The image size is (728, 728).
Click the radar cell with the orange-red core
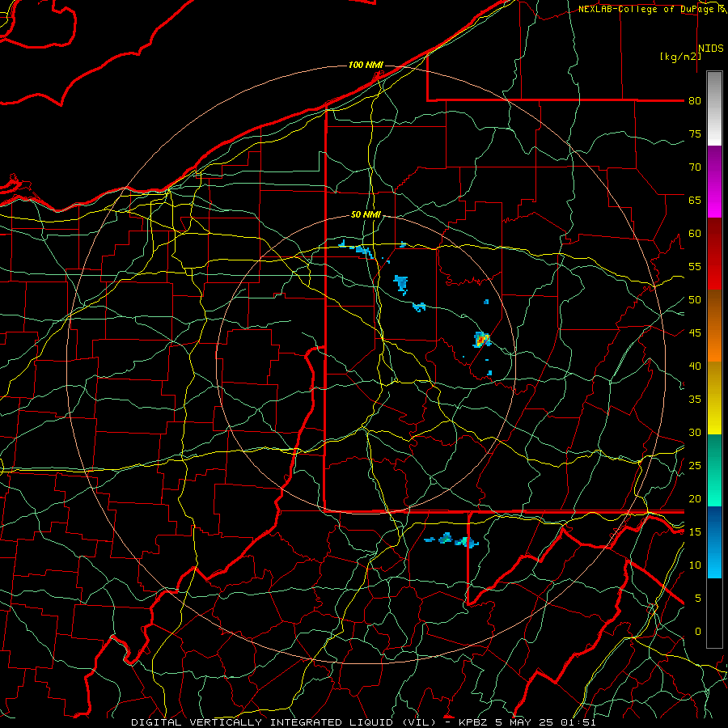(481, 340)
